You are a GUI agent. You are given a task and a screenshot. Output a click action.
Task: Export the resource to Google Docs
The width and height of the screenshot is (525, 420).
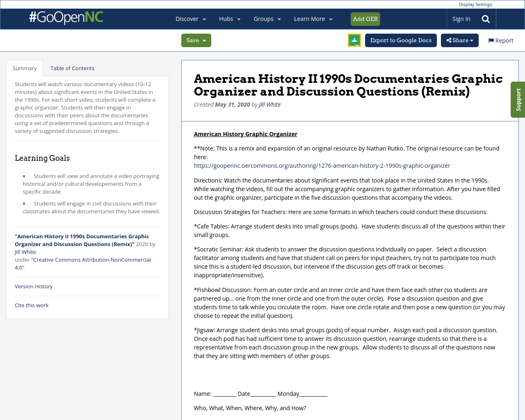401,41
